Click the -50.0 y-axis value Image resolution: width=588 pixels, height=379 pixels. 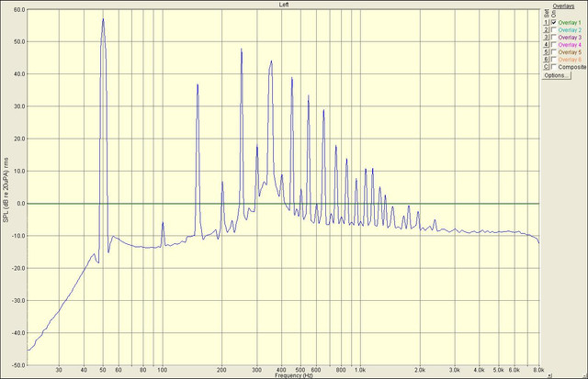(x=18, y=365)
